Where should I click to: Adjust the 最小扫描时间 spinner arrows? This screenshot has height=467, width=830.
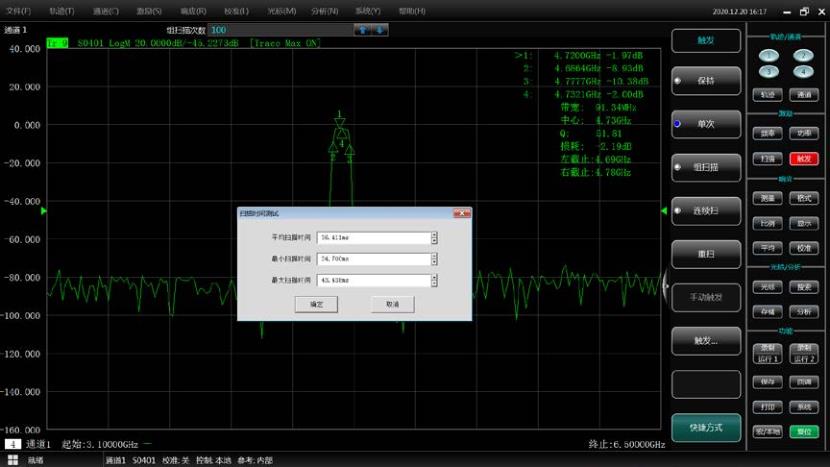coord(434,259)
